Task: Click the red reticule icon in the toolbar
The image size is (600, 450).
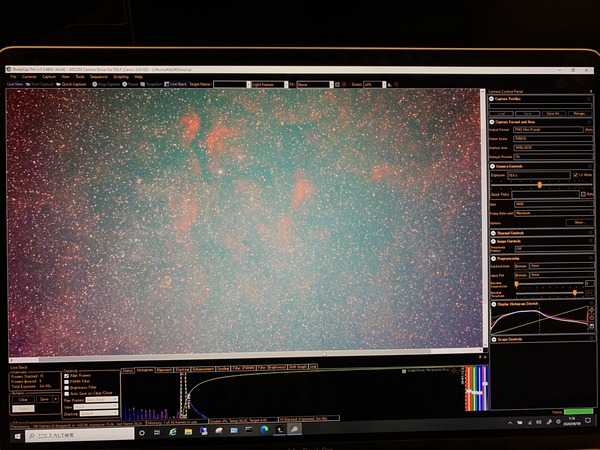Action: pyautogui.click(x=344, y=85)
